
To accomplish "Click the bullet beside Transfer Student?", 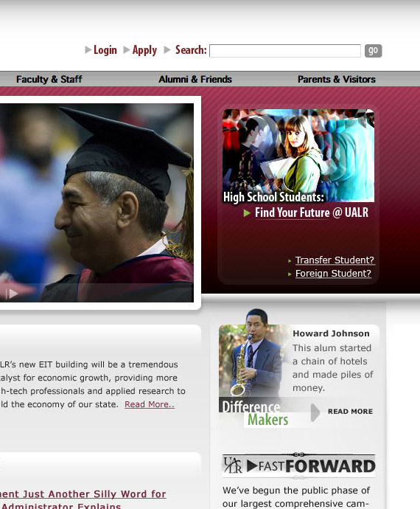I will (290, 260).
